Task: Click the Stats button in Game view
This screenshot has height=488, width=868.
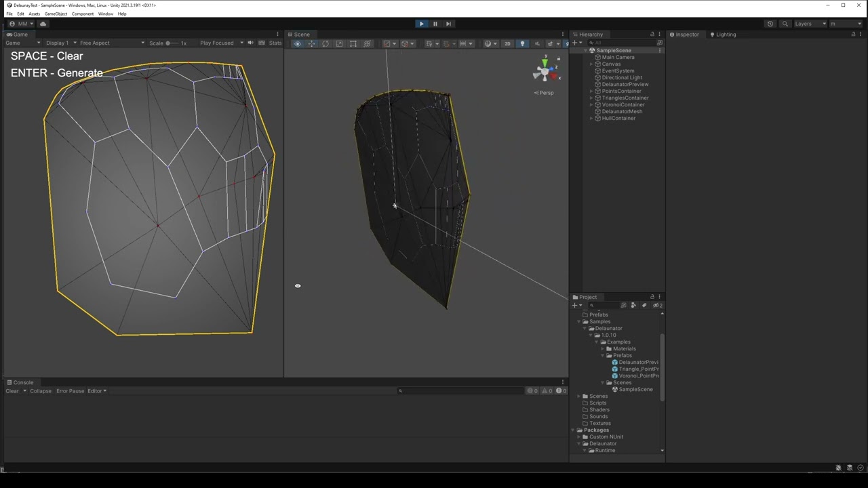Action: (x=275, y=43)
